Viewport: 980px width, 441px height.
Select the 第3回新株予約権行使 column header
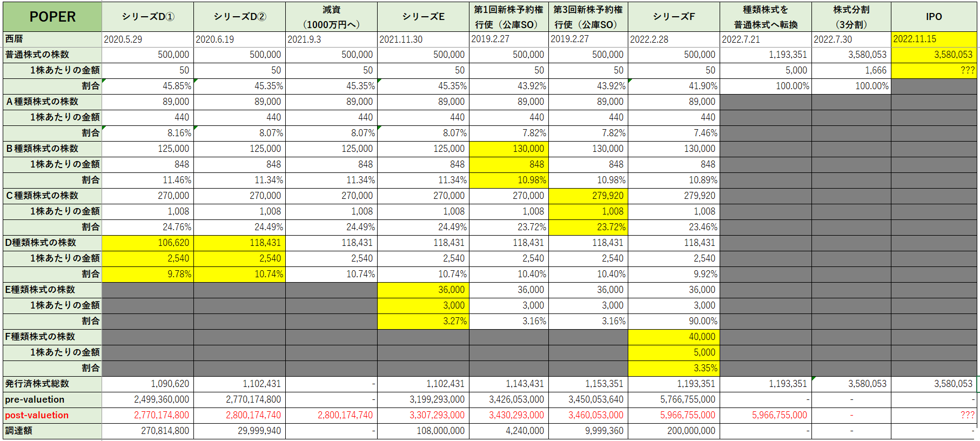(588, 17)
